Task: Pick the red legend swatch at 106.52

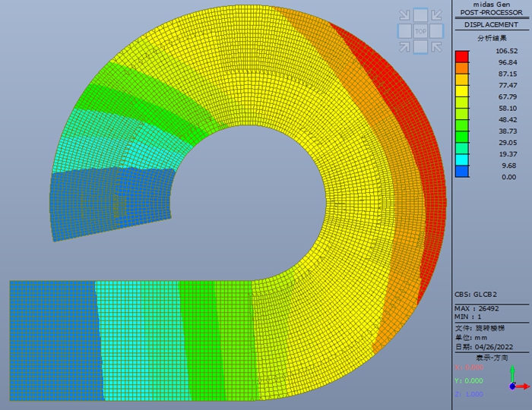Action: [x=461, y=56]
